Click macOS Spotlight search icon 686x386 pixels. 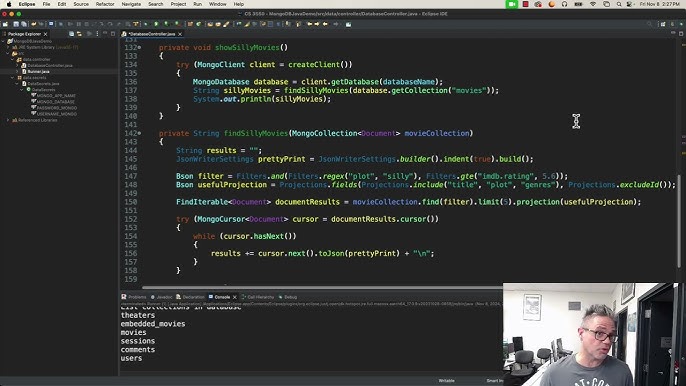pos(619,4)
